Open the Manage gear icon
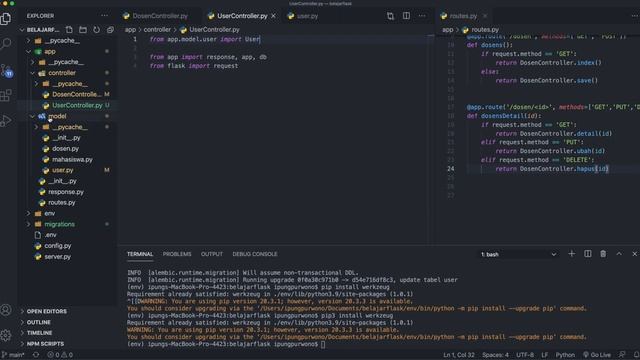The height and width of the screenshot is (360, 640). [x=6, y=335]
